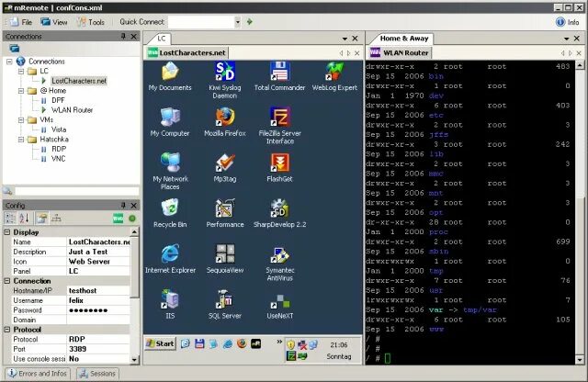Viewport: 588px width, 382px height.
Task: Select the LostCharacters.net connection tab
Action: point(187,53)
